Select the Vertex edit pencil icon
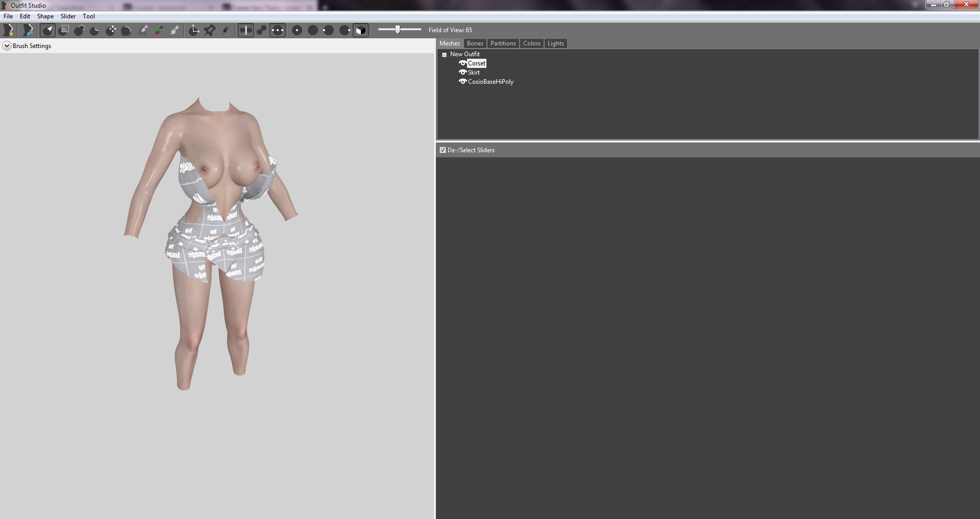This screenshot has width=980, height=519. pyautogui.click(x=225, y=30)
